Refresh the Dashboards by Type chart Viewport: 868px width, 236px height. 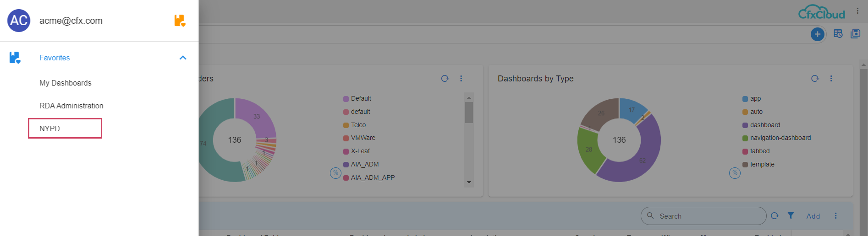point(814,79)
